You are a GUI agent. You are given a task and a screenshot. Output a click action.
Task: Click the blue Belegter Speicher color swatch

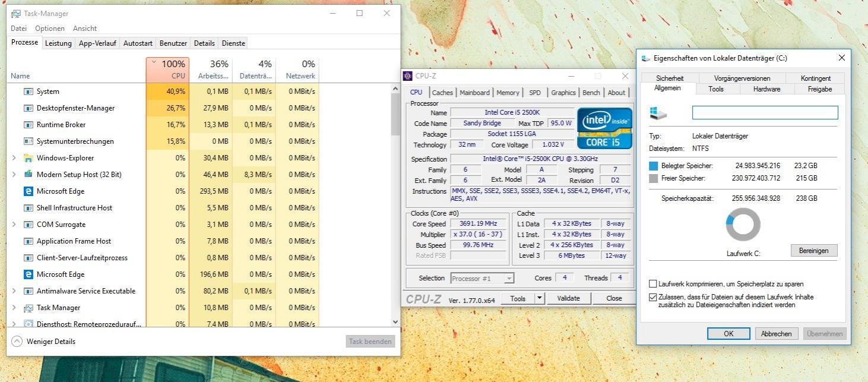point(654,166)
